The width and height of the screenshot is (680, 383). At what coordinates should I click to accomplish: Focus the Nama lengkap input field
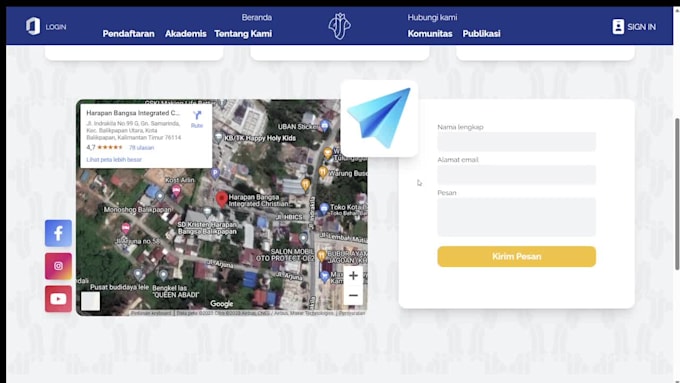click(517, 142)
